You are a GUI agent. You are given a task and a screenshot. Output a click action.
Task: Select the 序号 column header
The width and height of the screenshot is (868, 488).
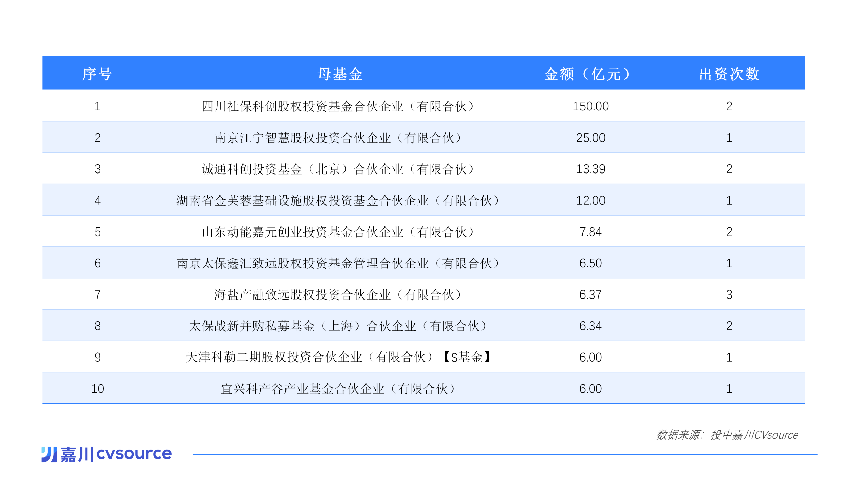pos(97,74)
